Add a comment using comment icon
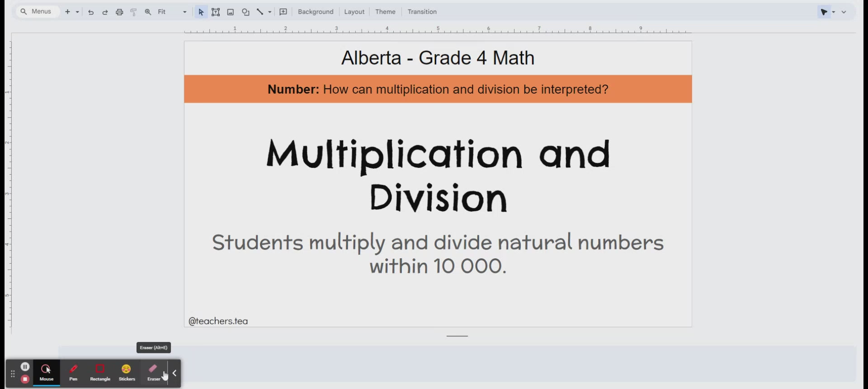Screen dimensions: 868x389 283,12
